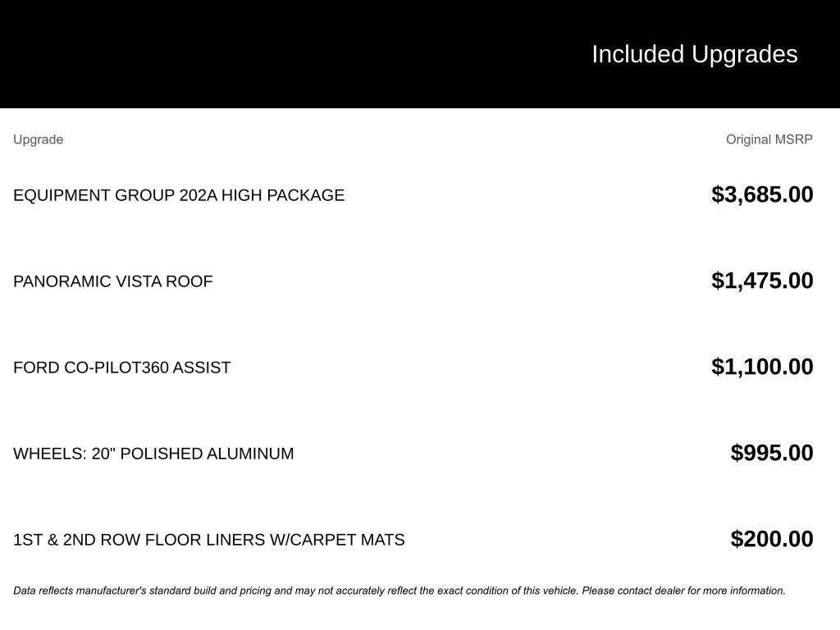The width and height of the screenshot is (840, 630).
Task: Click the Original MSRP column header
Action: pyautogui.click(x=769, y=139)
